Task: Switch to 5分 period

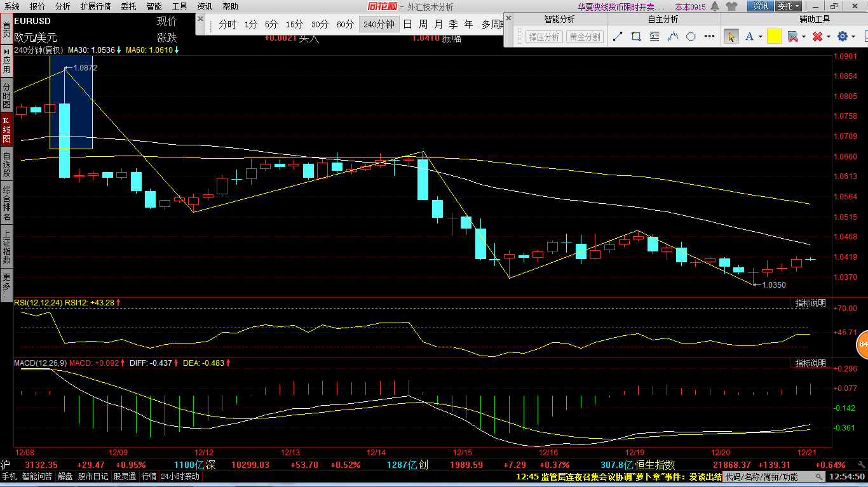Action: click(x=271, y=25)
